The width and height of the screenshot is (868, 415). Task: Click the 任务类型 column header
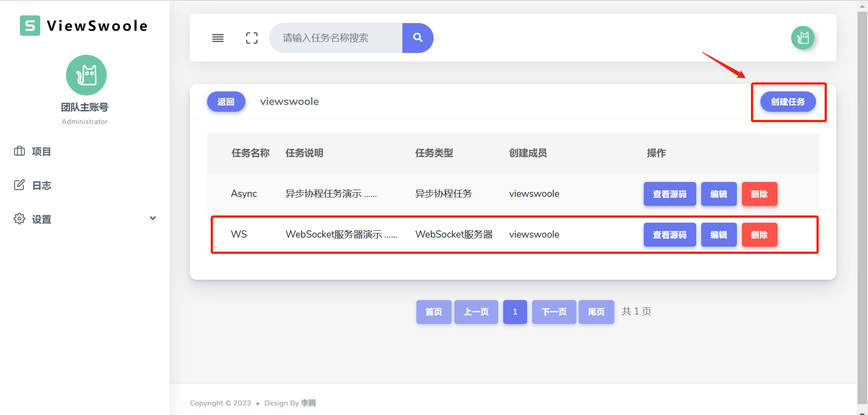pyautogui.click(x=434, y=153)
